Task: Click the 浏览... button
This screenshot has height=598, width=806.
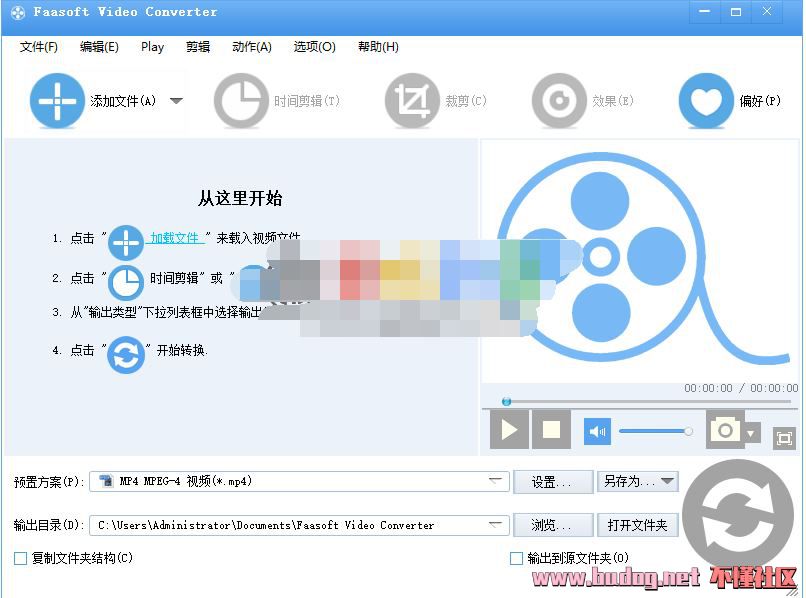Action: pyautogui.click(x=553, y=525)
